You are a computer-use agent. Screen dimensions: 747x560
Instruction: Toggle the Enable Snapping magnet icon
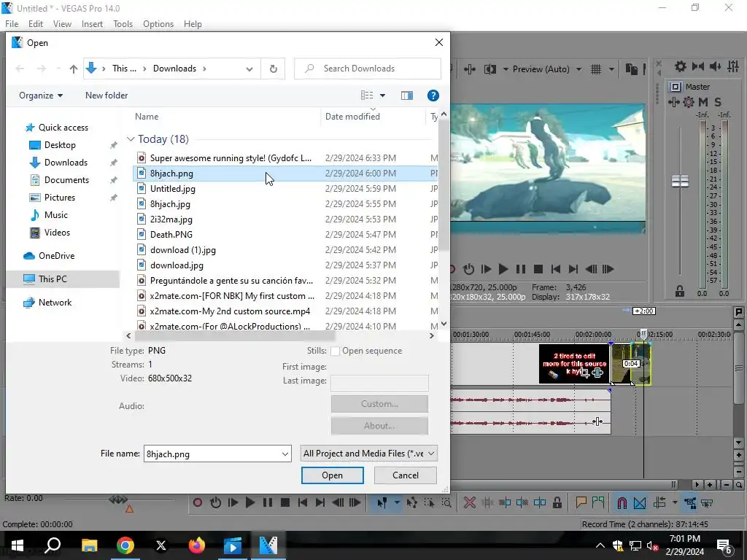coord(622,502)
